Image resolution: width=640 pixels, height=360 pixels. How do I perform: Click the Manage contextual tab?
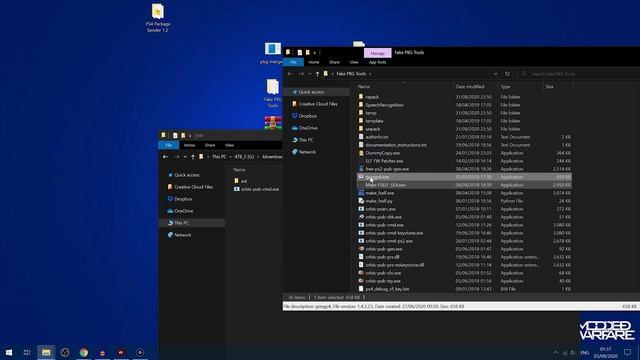click(x=378, y=53)
